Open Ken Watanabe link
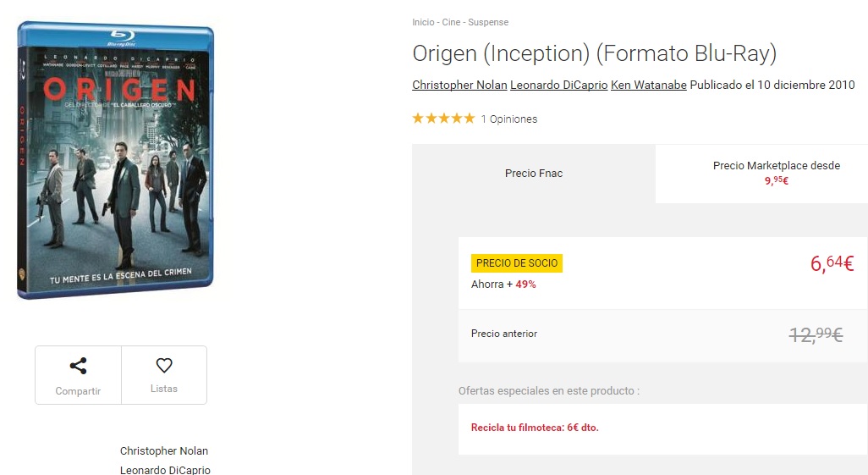Image resolution: width=868 pixels, height=475 pixels. click(648, 85)
